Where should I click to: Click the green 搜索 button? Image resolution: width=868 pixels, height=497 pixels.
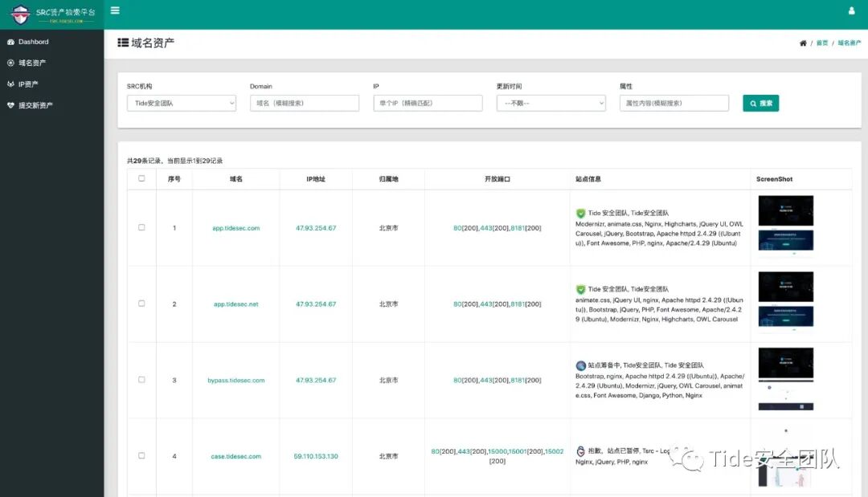click(760, 104)
